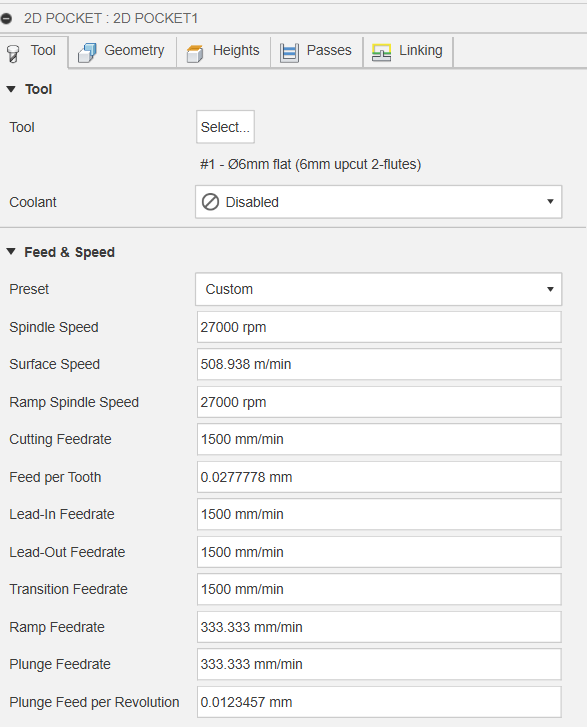Switch to the Passes tab
587x727 pixels.
coord(317,51)
